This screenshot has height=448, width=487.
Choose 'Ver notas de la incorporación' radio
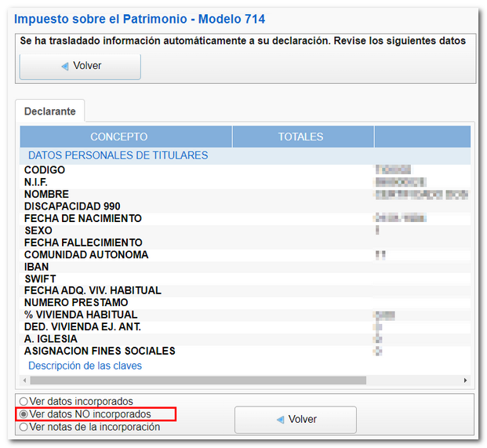tap(24, 427)
